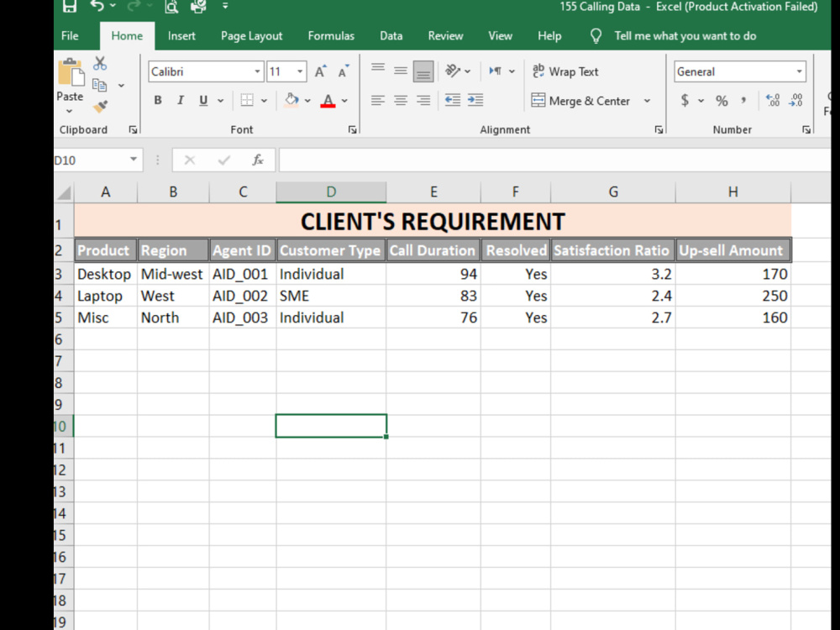Enable Wrap Text
The image size is (840, 630).
[565, 71]
